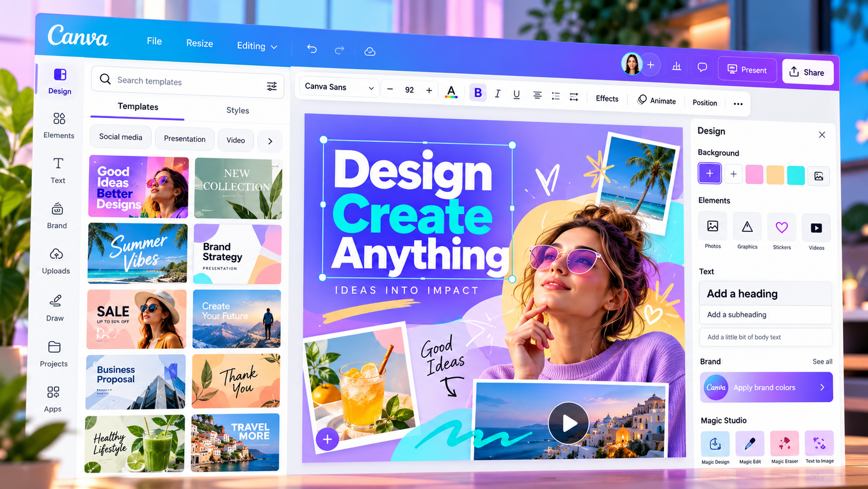Launch Text to Image tool
Screen dimensions: 868x489
tap(819, 446)
